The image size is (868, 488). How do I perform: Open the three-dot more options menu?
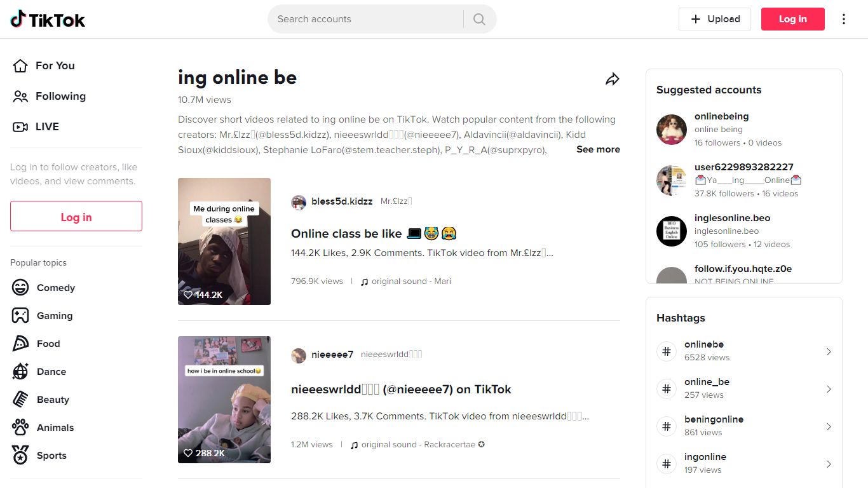(844, 19)
